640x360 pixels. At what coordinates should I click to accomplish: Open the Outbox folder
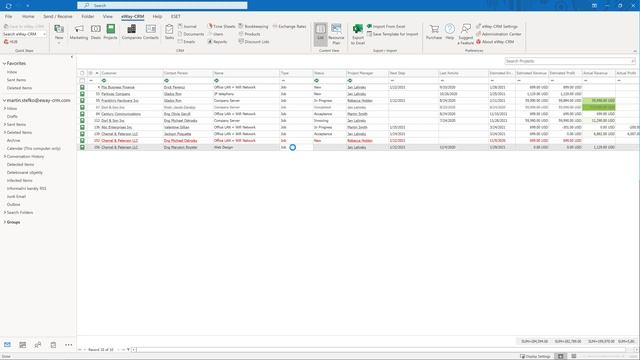[13, 204]
